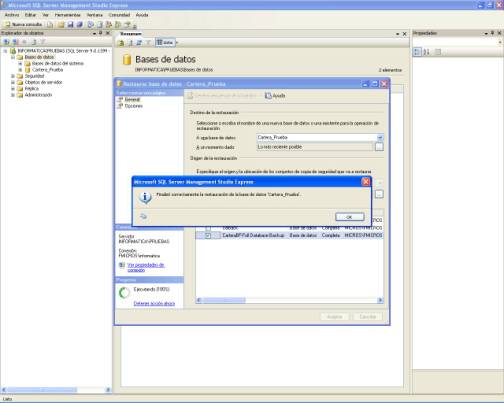Open the Ver menu
504x403 pixels.
45,15
